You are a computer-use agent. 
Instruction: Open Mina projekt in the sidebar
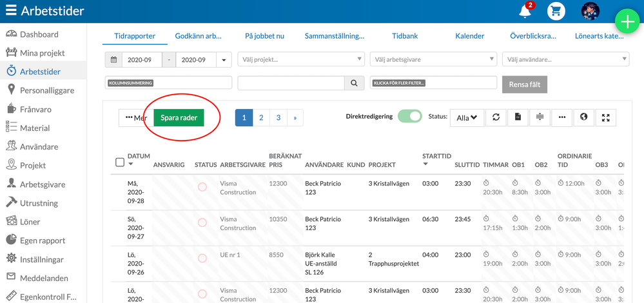click(x=43, y=53)
